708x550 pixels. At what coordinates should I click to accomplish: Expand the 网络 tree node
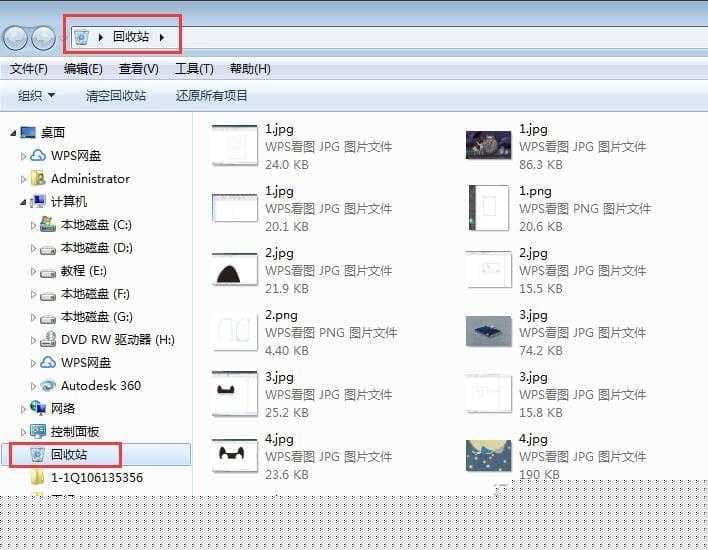pyautogui.click(x=24, y=408)
